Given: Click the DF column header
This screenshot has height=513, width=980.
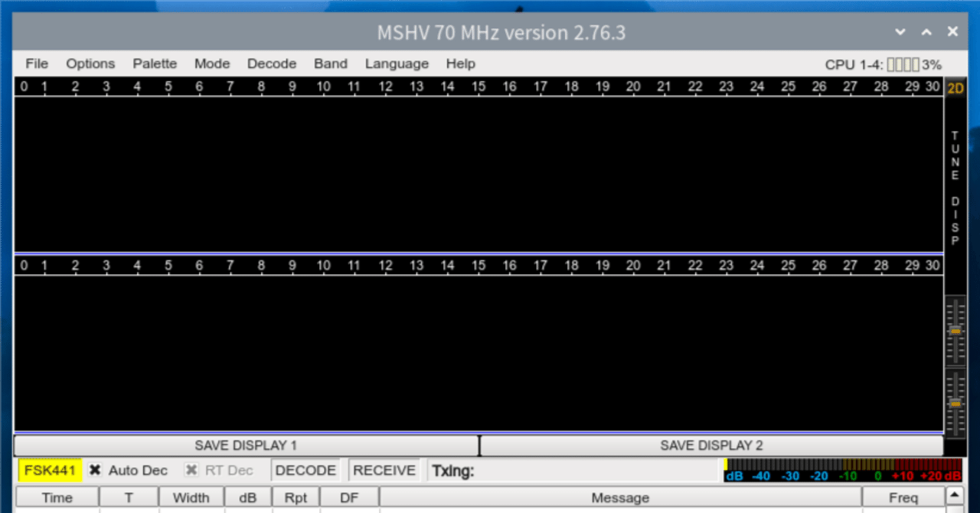Looking at the screenshot, I should (x=349, y=498).
